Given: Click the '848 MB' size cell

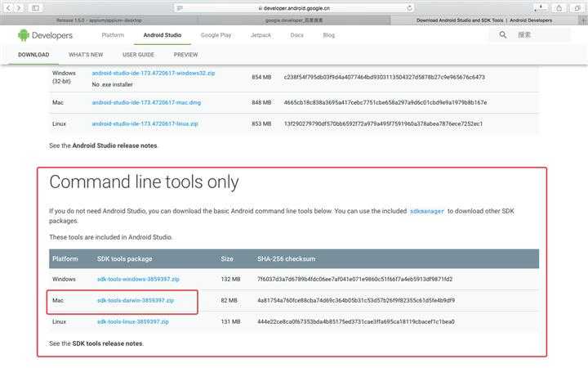Looking at the screenshot, I should tap(261, 102).
